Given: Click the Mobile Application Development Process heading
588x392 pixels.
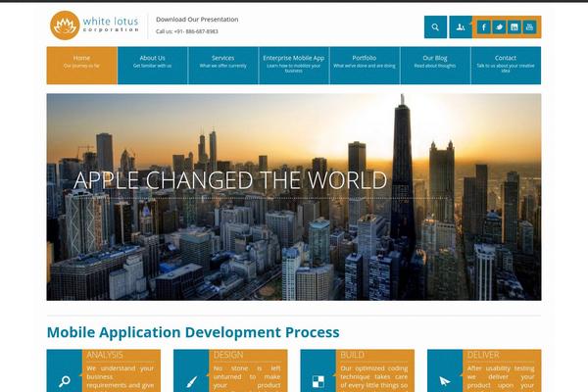Looking at the screenshot, I should [193, 332].
